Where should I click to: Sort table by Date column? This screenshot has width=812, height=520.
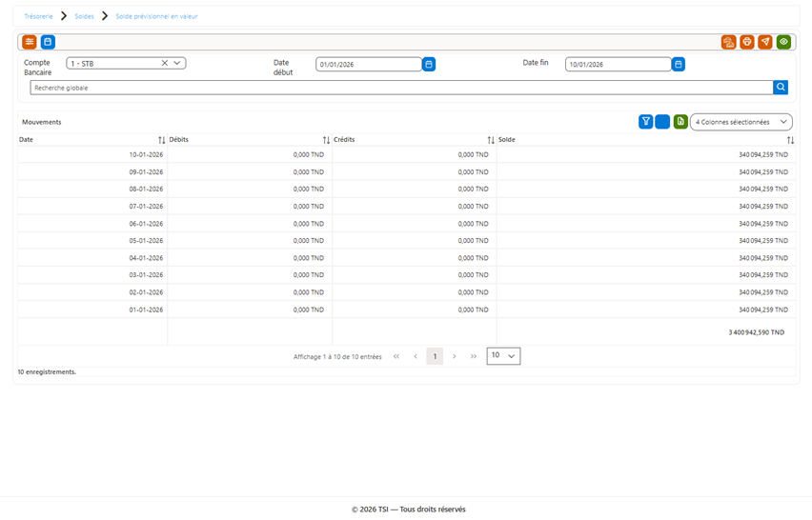[x=162, y=140]
